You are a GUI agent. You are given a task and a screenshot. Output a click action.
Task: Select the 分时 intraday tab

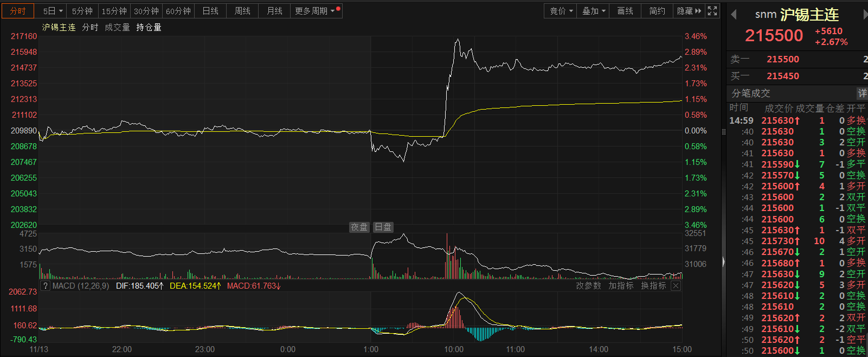click(18, 11)
